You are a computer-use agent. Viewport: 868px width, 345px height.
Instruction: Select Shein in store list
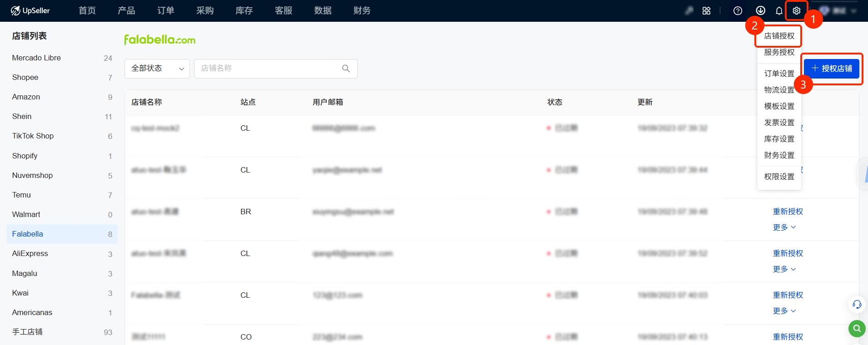[62, 117]
